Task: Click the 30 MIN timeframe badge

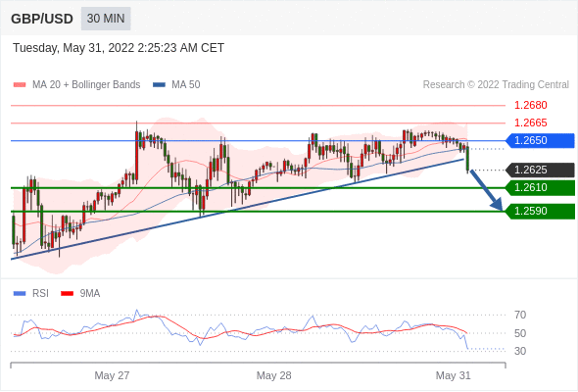Action: pos(106,19)
